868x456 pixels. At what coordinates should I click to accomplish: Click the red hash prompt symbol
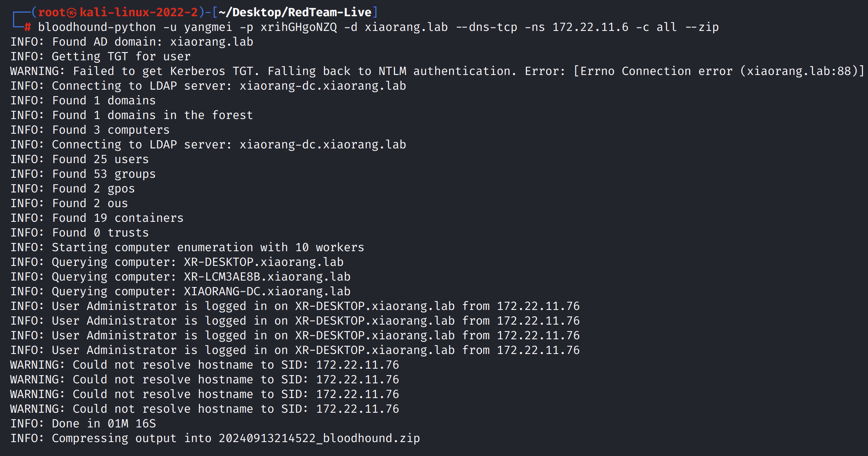point(27,27)
